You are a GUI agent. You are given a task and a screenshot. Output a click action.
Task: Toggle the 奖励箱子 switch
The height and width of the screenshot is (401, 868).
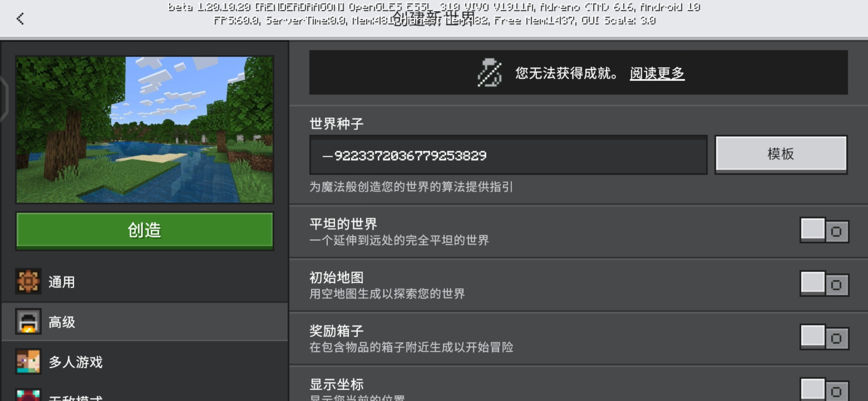(824, 338)
